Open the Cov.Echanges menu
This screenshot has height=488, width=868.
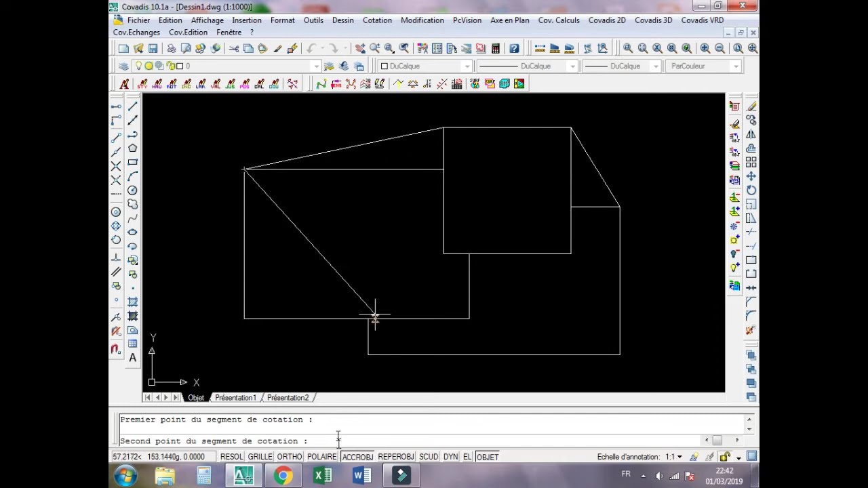tap(136, 33)
